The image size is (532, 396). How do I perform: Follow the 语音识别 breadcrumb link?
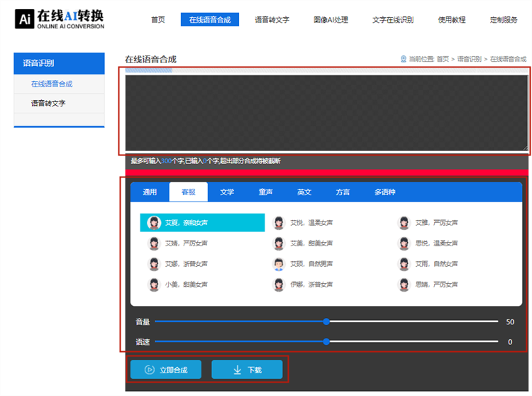[470, 59]
